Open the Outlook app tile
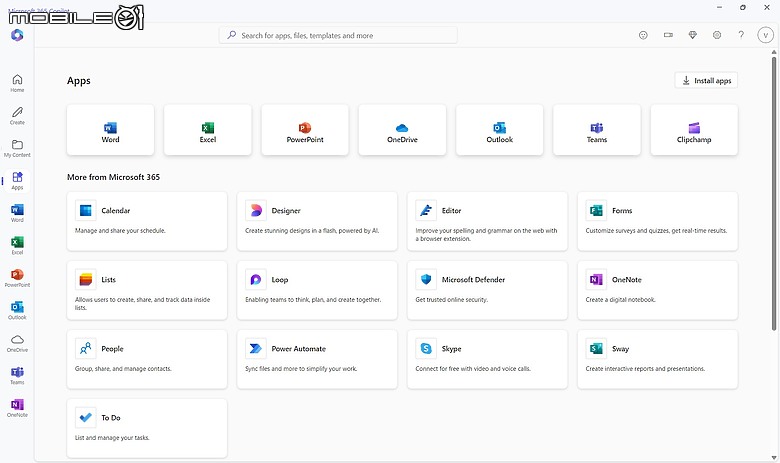The height and width of the screenshot is (463, 780). (499, 130)
